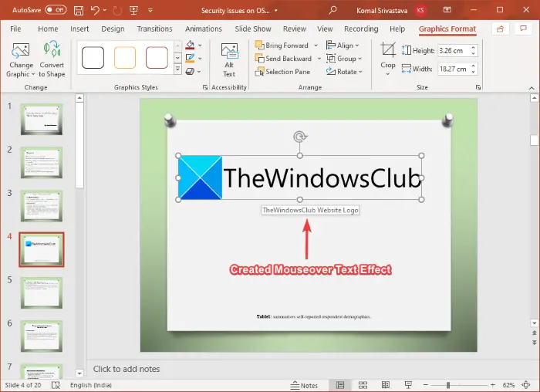Screen dimensions: 540x392
Task: Open Graphics Styles dialog launcher
Action: (x=205, y=87)
